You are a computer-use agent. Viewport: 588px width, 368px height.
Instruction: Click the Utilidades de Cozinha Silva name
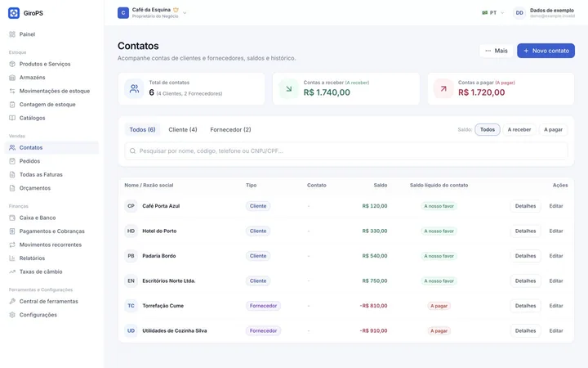point(175,331)
